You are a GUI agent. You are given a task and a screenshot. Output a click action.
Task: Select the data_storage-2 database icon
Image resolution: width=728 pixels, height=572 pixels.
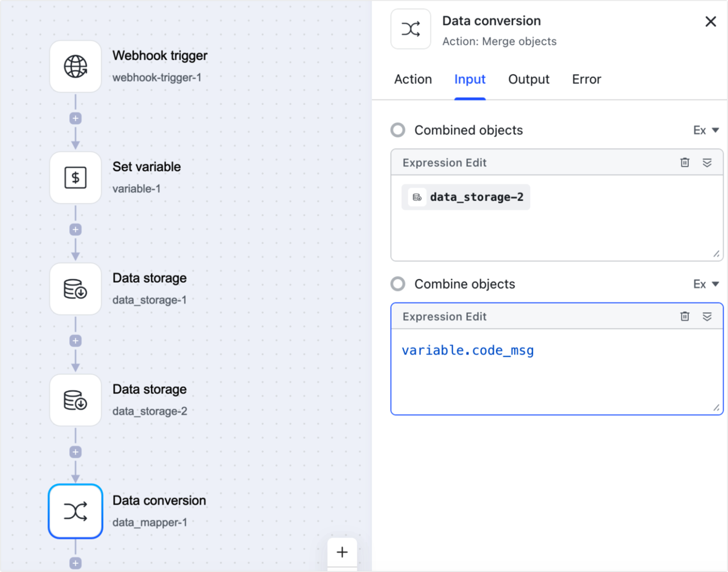click(x=75, y=400)
